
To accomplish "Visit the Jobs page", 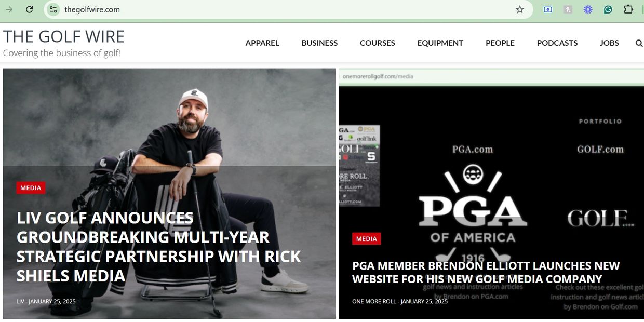I will [x=609, y=43].
